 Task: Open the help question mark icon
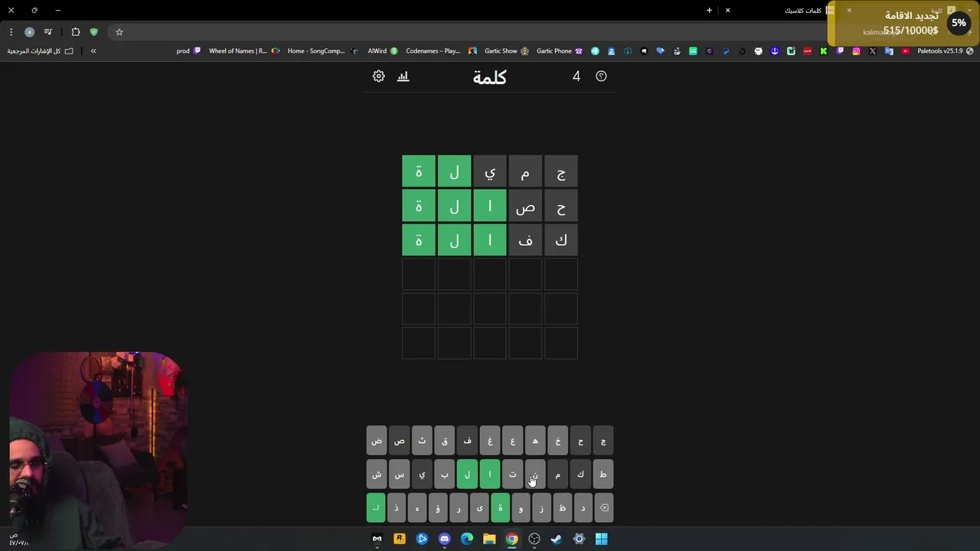[x=601, y=76]
